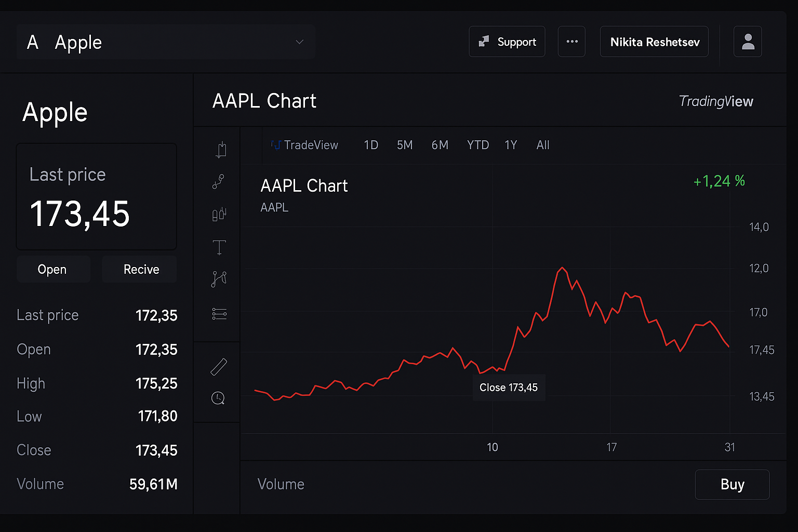Choose the candlestick chart type icon
798x532 pixels.
[x=219, y=214]
